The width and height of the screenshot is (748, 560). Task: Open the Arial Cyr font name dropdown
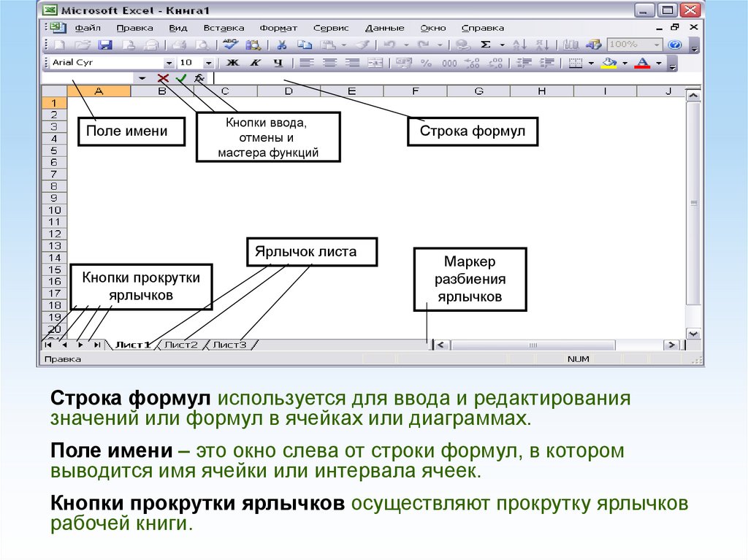click(x=169, y=63)
